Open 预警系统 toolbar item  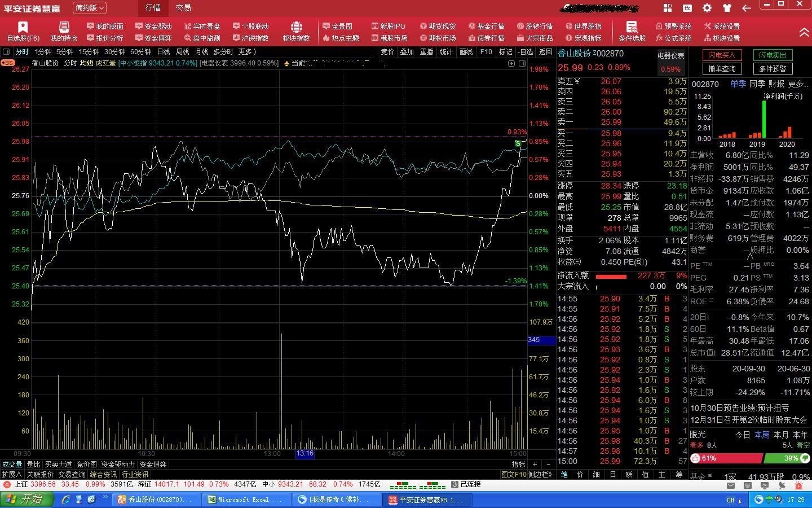(x=673, y=26)
